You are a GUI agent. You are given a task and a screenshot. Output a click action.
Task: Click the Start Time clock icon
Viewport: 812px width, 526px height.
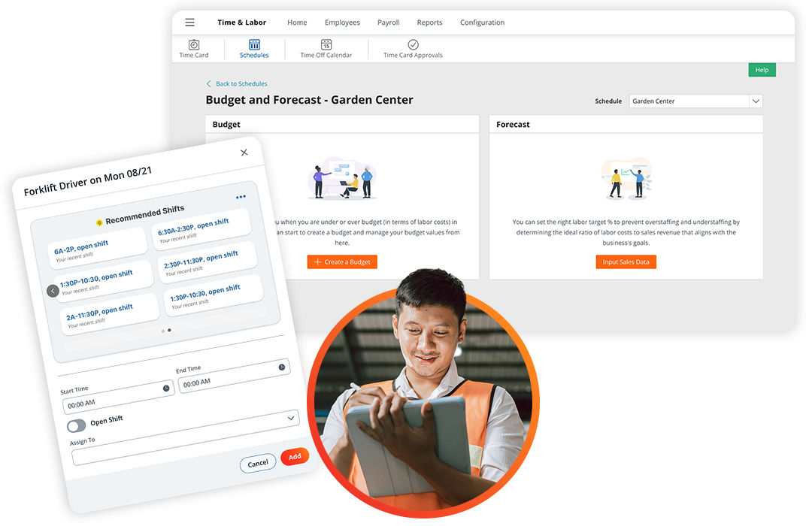[166, 388]
